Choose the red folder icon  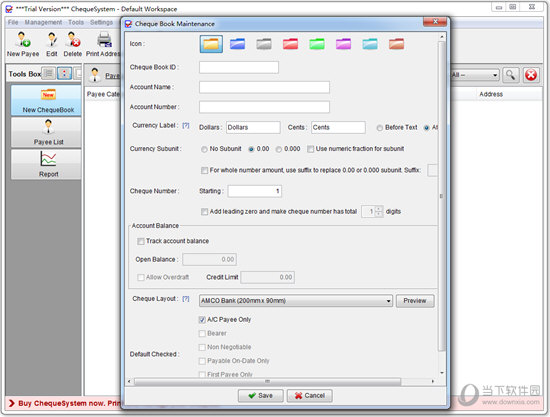coord(290,44)
